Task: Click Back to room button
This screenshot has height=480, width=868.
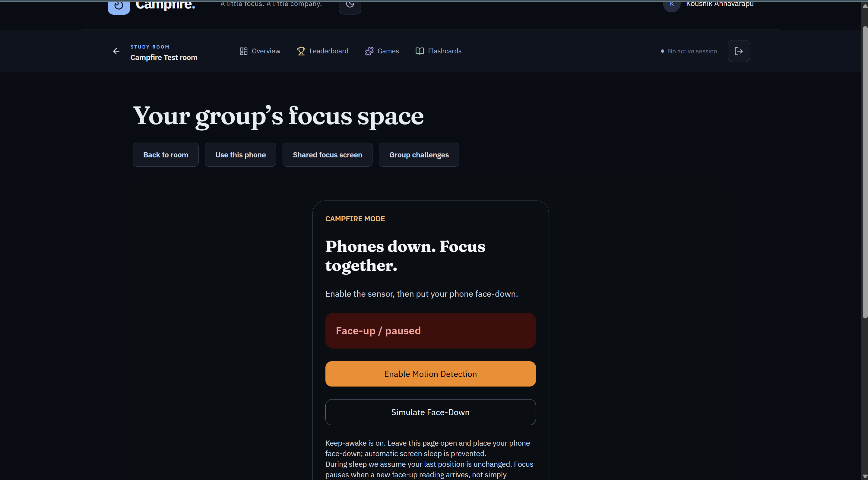Action: tap(166, 155)
